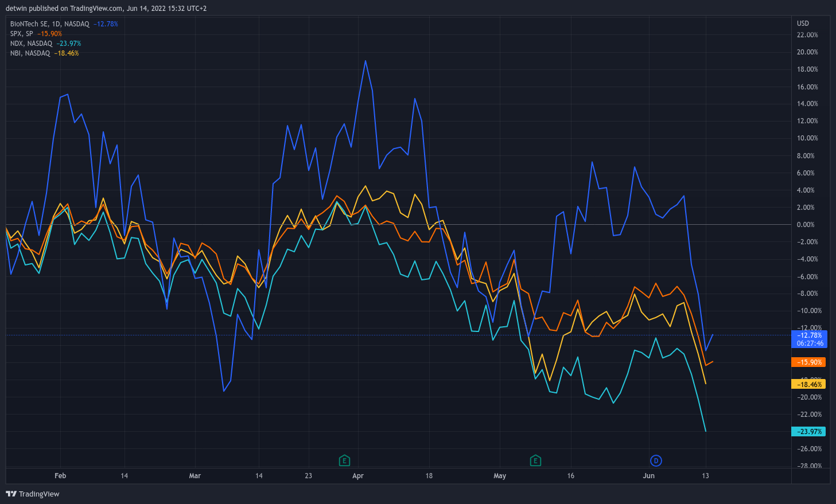Screen dimensions: 836x504
Task: Click the earnings E marker after May
Action: click(535, 460)
